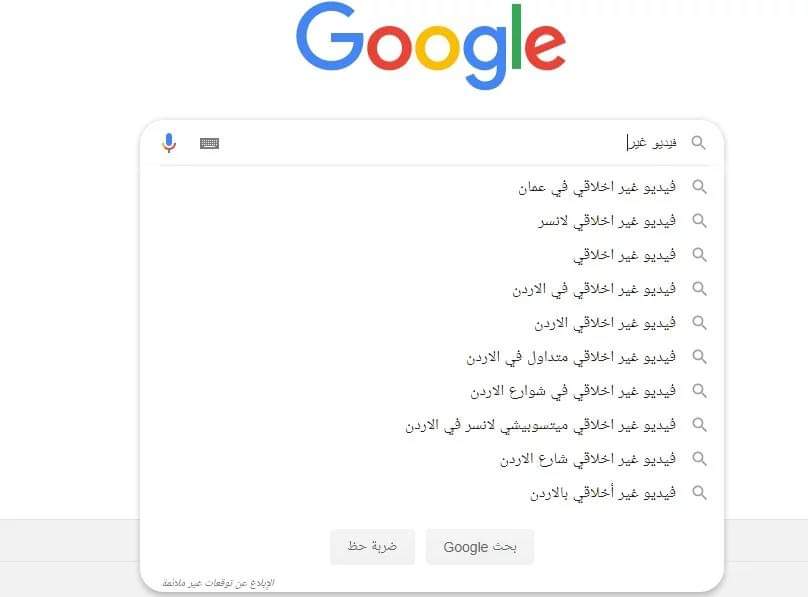Pick suggestion 'فيديو غير اخلاقي الاردن'
Viewport: 808px width, 597px height.
[x=605, y=322]
